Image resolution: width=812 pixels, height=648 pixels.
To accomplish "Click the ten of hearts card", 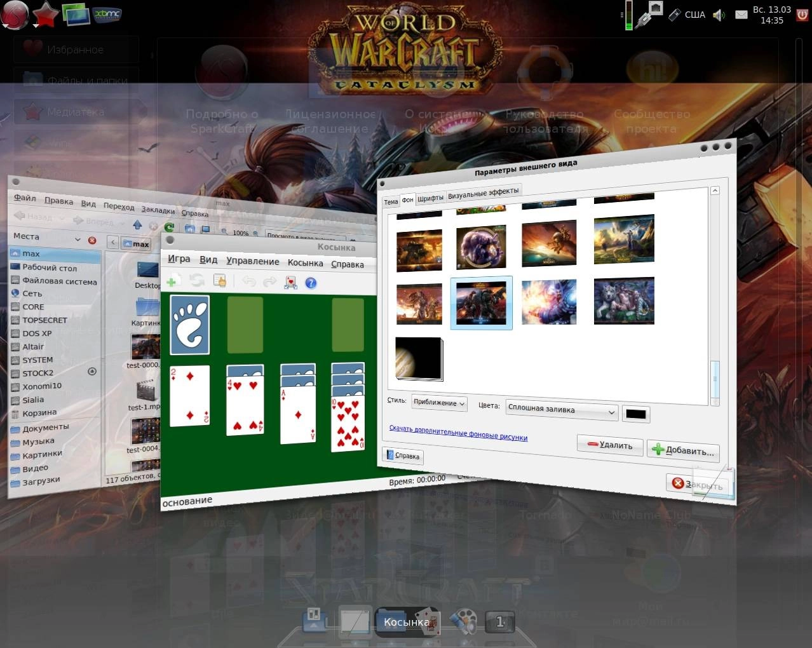I will click(x=348, y=424).
